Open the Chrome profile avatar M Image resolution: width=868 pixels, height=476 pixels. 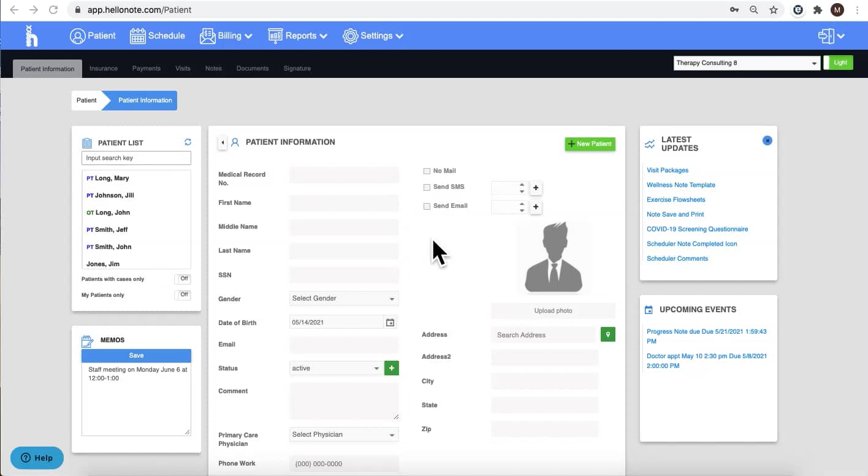pos(837,10)
